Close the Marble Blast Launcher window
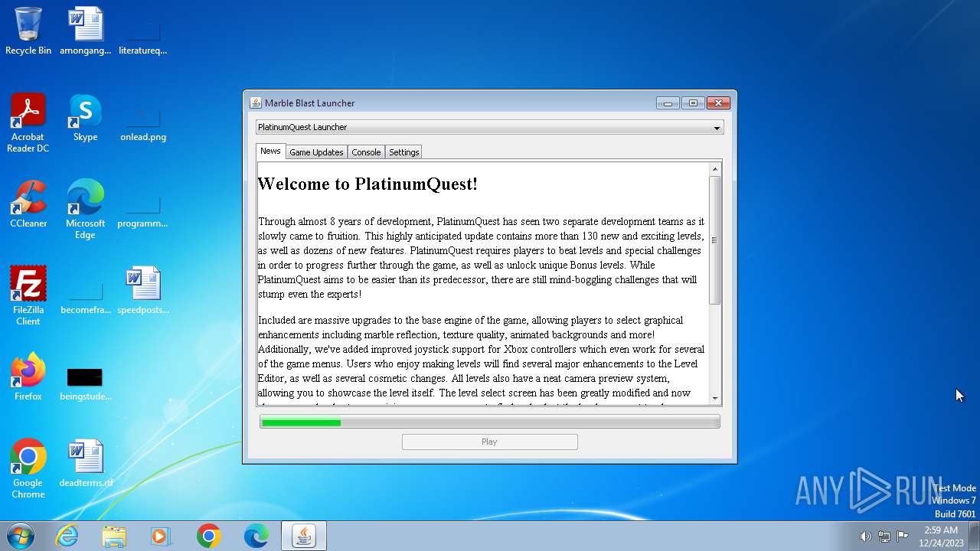The width and height of the screenshot is (980, 551). [718, 103]
